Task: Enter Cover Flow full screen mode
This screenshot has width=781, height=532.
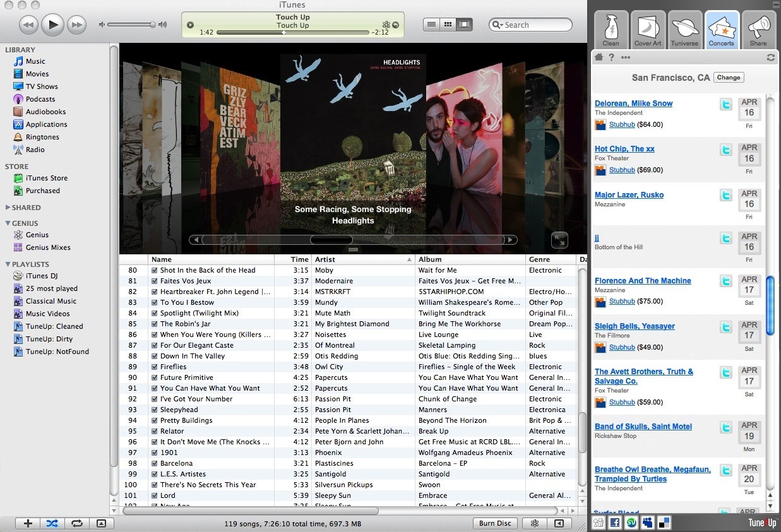Action: (559, 240)
